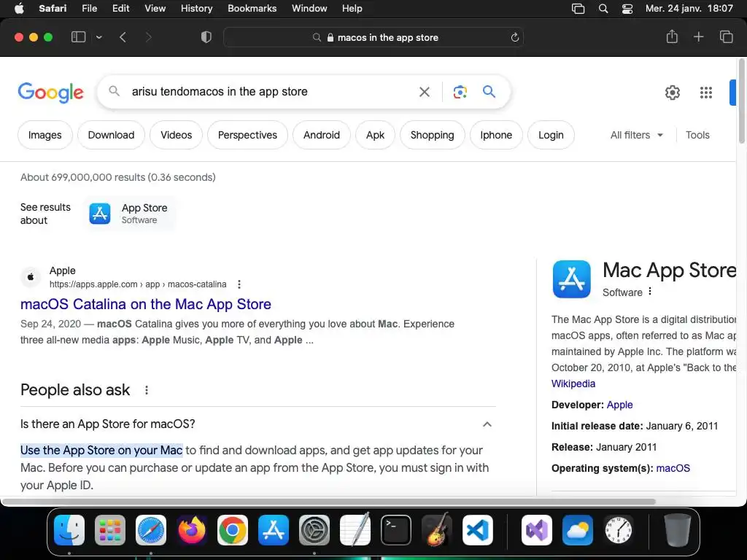The height and width of the screenshot is (560, 747).
Task: Open People also ask options dots
Action: [146, 390]
